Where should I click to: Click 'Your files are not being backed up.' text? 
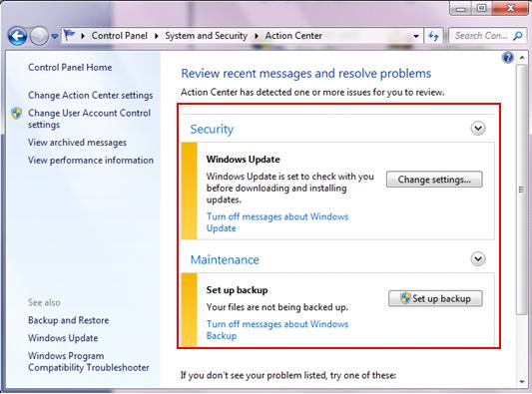277,307
